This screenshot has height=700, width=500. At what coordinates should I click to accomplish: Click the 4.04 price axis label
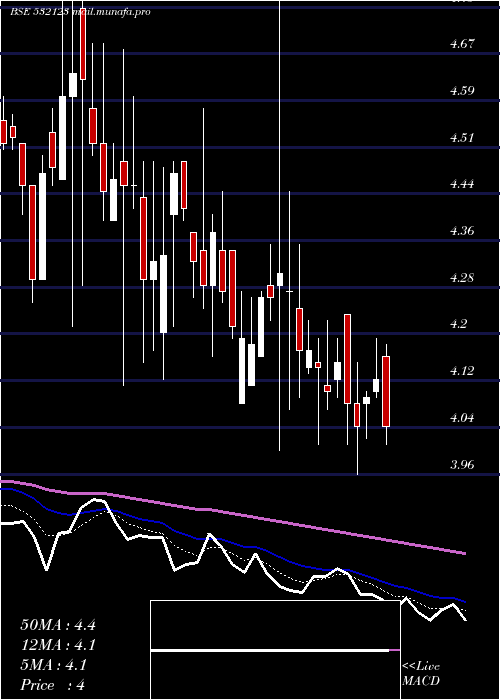[x=462, y=418]
